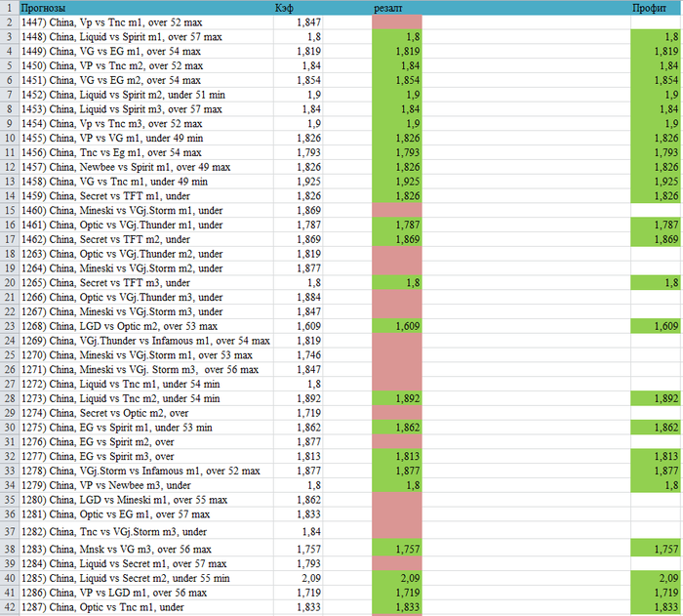Click cell '1287) China, Optic vs Tnc m1, under'
Viewport: 683px width, 616px height.
(x=146, y=607)
